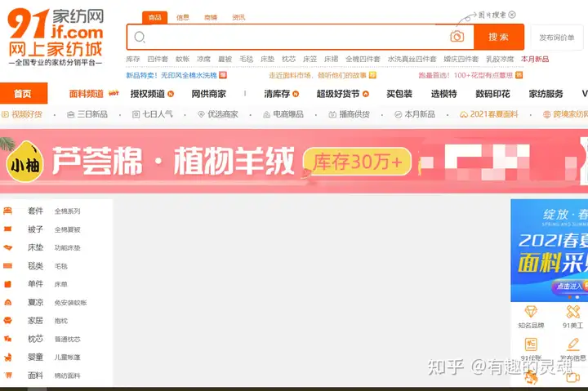Open 儿童帐篷 under 婴童
Screen dimensions: 588x391
68,358
